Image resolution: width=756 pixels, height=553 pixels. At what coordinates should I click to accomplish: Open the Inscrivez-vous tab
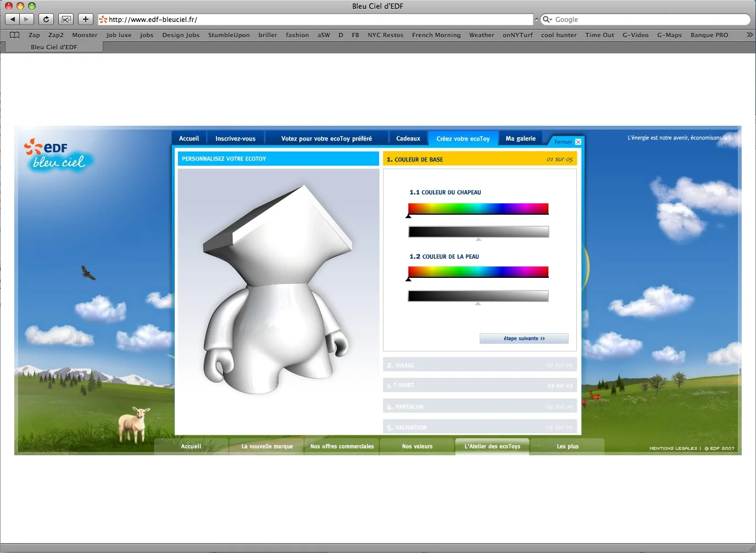pos(235,138)
